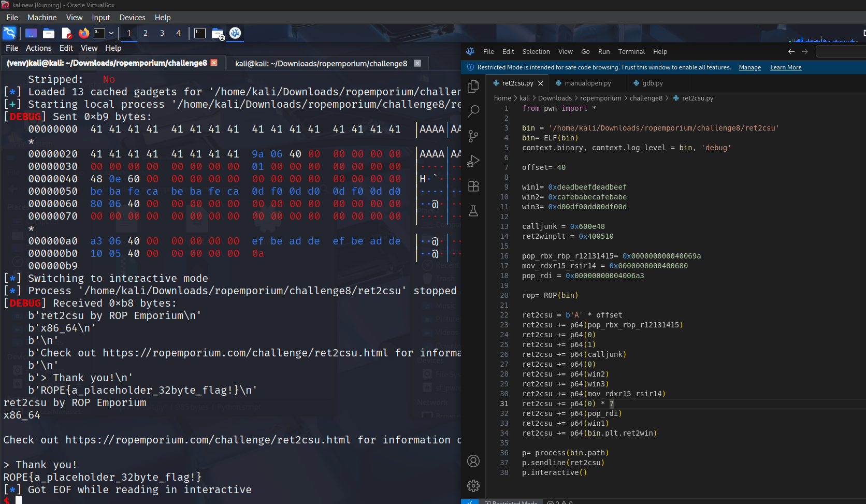
Task: Open terminal Actions menu
Action: (39, 48)
